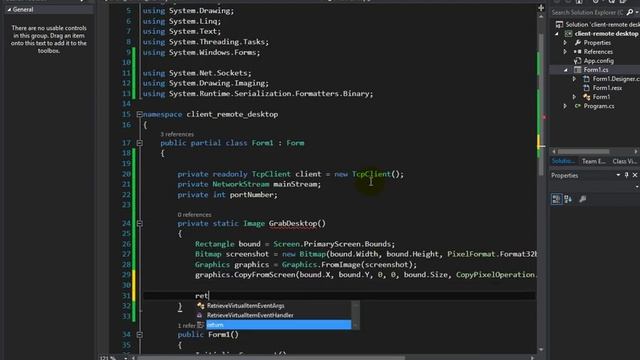Click the Form1 class icon in tree
The image size is (640, 360).
587,97
